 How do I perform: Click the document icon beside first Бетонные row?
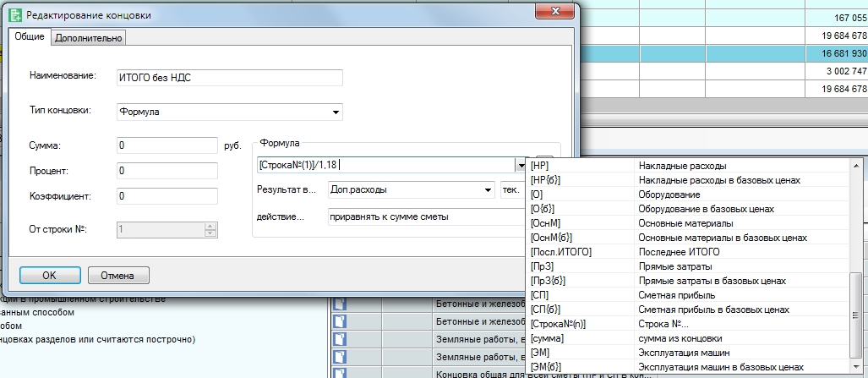click(x=340, y=304)
